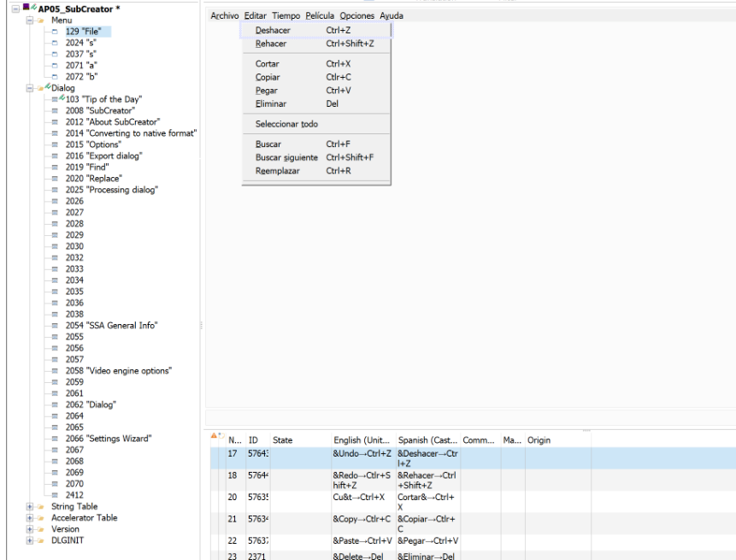736x560 pixels.
Task: Click the String Table folder icon
Action: (x=40, y=507)
